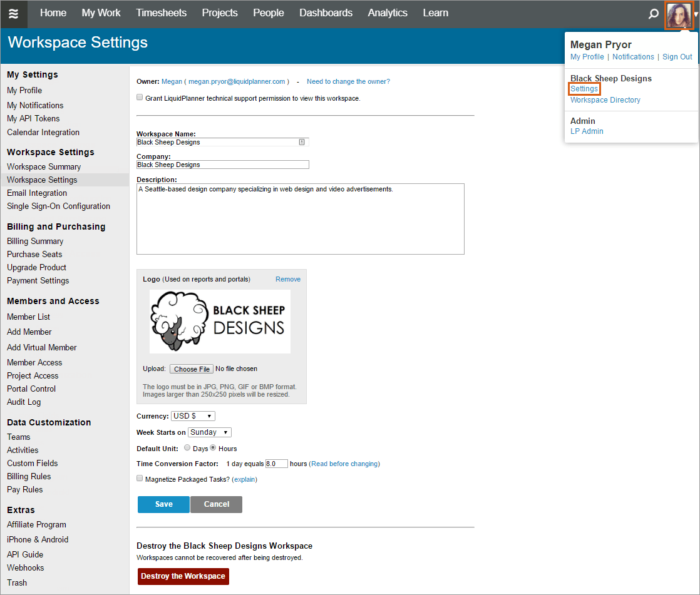Go to the Analytics tab

point(388,13)
